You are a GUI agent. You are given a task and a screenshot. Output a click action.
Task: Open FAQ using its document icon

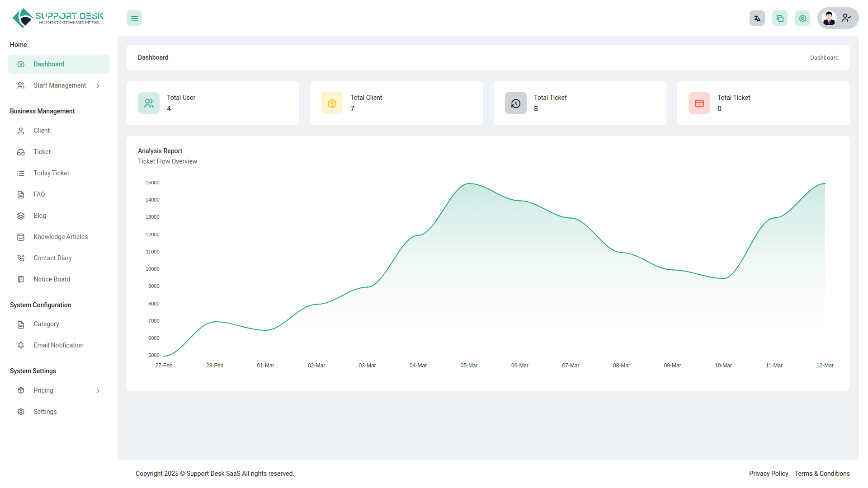21,194
